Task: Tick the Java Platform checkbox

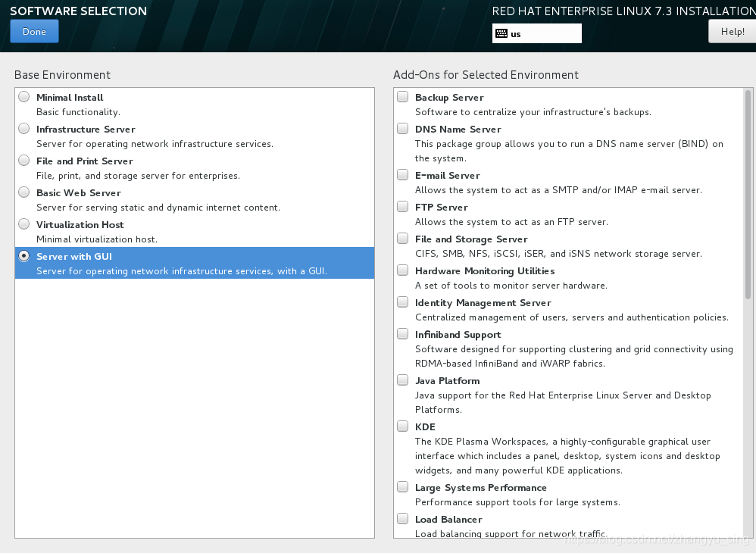Action: click(402, 380)
